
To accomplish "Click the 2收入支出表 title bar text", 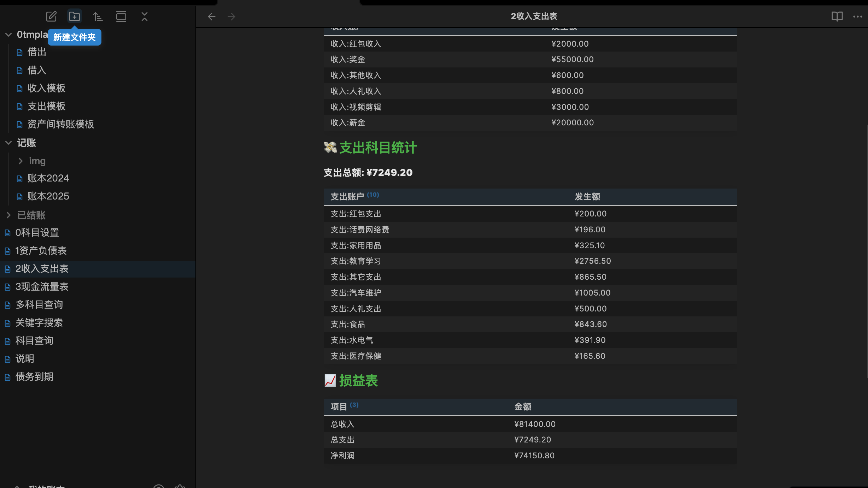I will [x=534, y=16].
